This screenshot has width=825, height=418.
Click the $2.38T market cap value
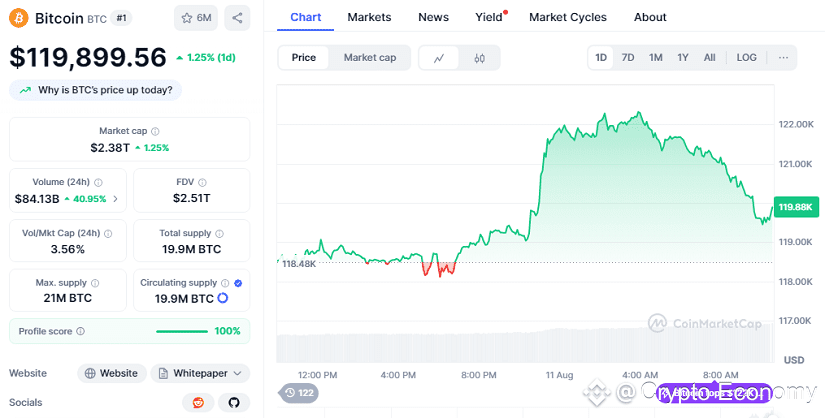coord(110,148)
